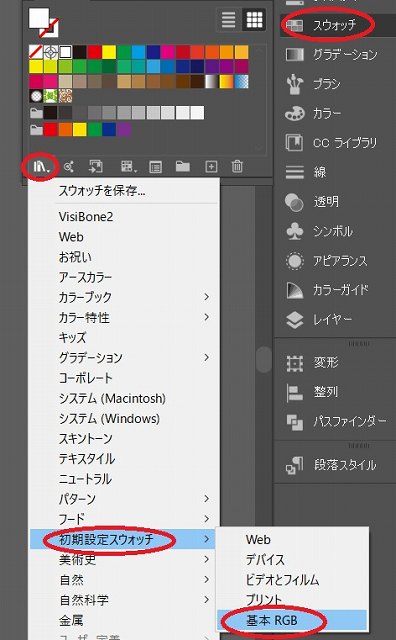This screenshot has height=640, width=396.
Task: Select the Registration swatch
Action: point(51,52)
